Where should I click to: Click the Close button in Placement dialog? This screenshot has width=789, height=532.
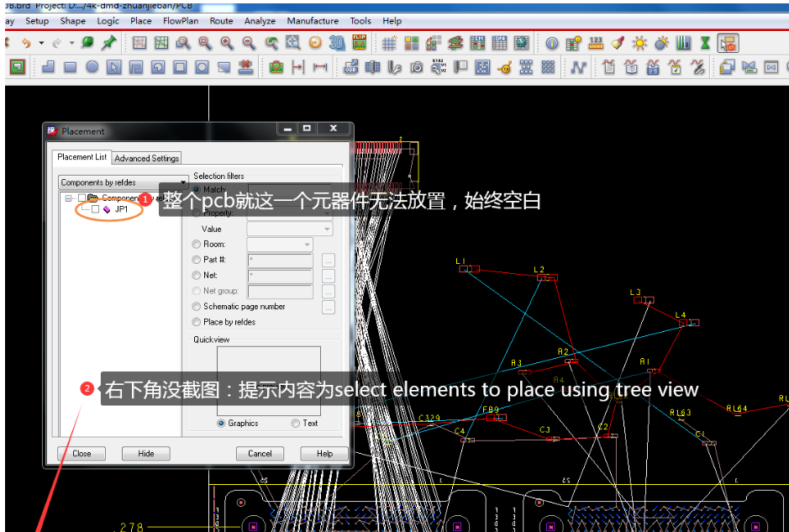[82, 454]
